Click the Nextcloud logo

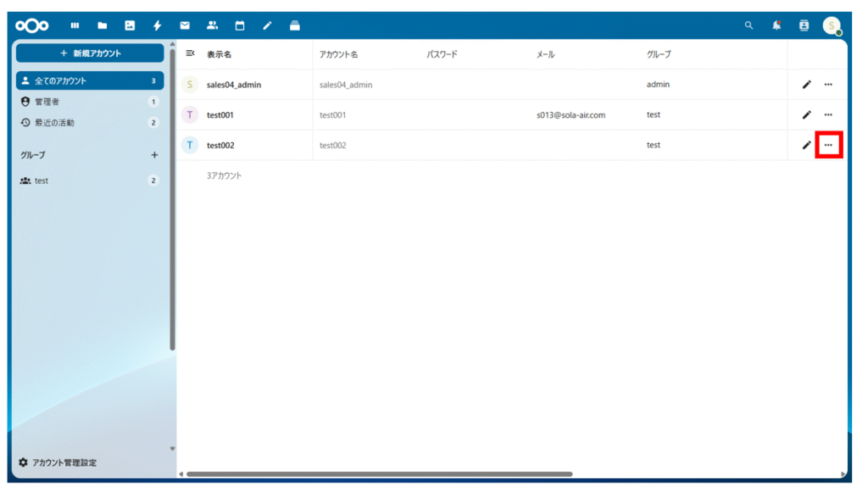click(x=32, y=25)
